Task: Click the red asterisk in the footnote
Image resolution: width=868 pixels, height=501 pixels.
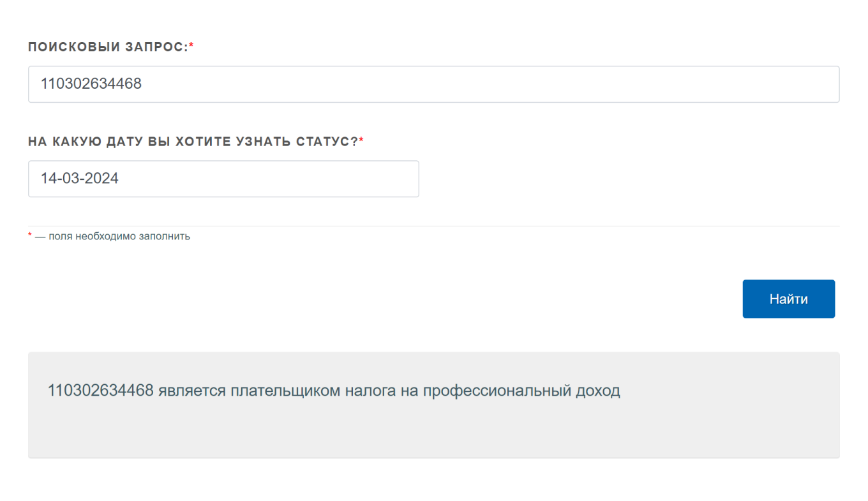Action: [29, 236]
